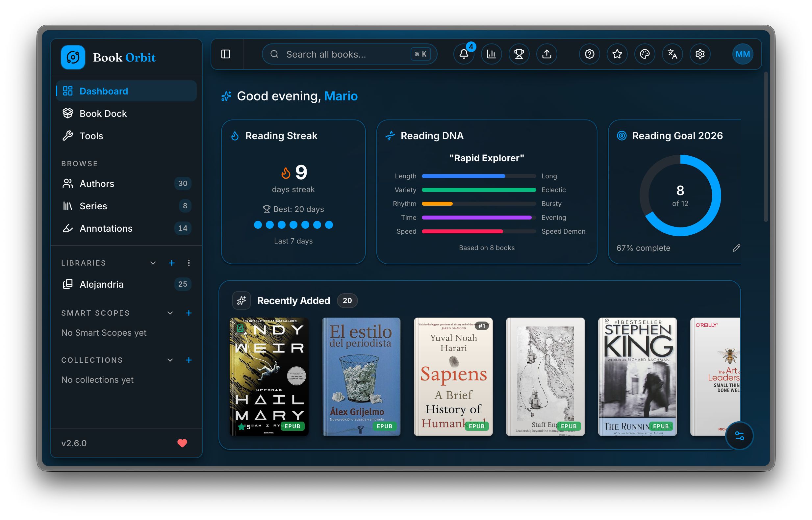Browse Authors list
The height and width of the screenshot is (520, 812).
click(x=126, y=183)
